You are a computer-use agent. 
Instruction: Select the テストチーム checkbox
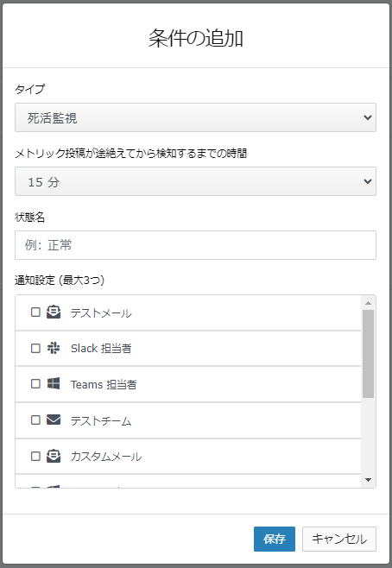click(35, 420)
